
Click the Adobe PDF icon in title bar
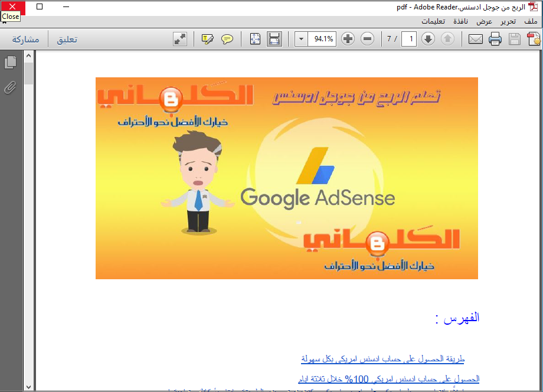(x=534, y=7)
